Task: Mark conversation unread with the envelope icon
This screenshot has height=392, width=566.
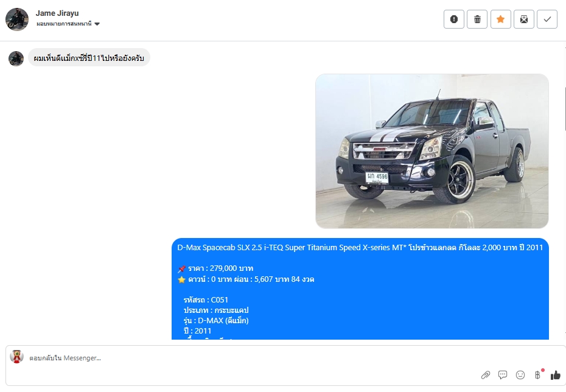Action: tap(524, 19)
